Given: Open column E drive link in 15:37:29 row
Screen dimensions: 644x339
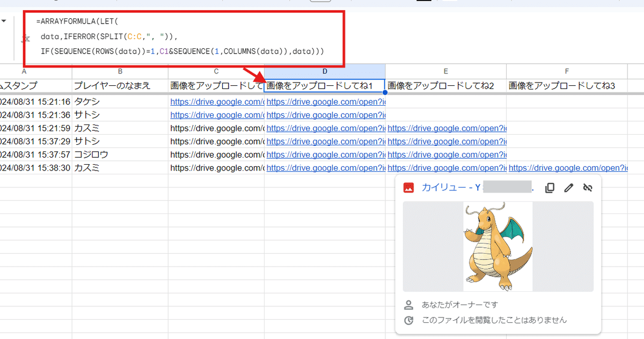Looking at the screenshot, I should (x=447, y=141).
